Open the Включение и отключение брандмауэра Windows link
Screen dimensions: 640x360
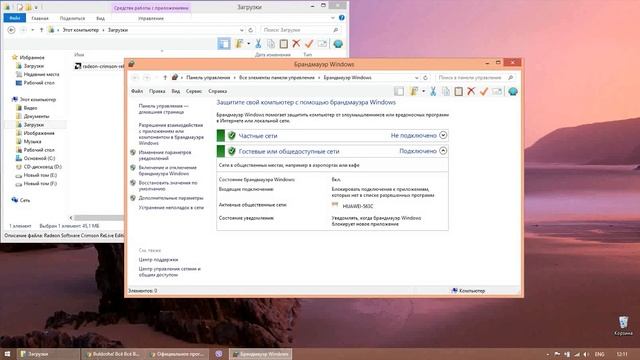click(x=167, y=171)
